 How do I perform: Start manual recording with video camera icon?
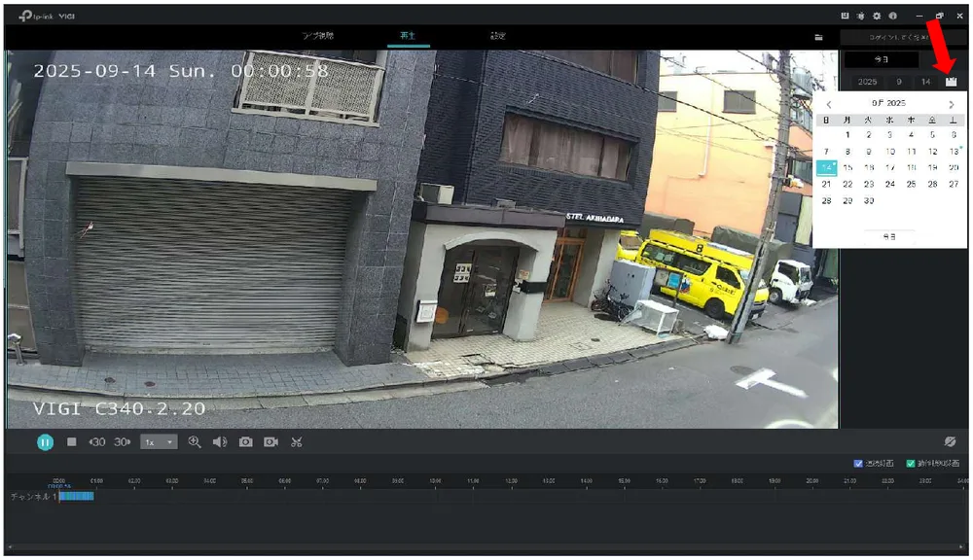271,442
